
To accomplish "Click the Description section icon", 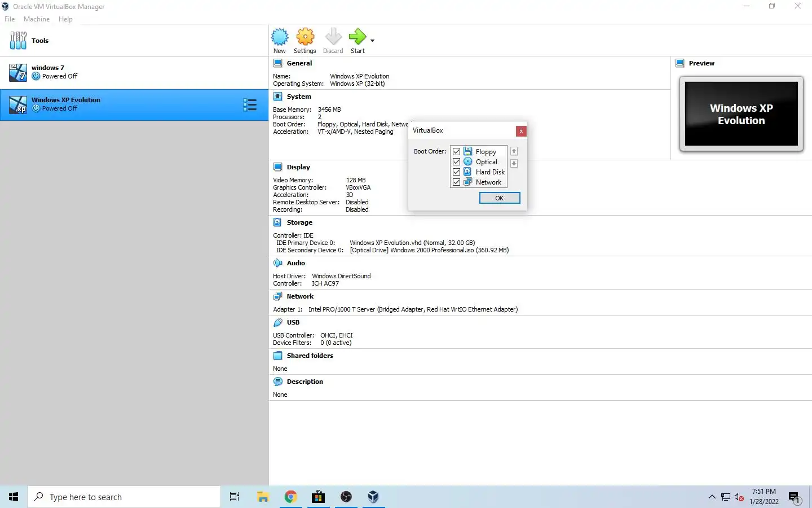I will (277, 382).
